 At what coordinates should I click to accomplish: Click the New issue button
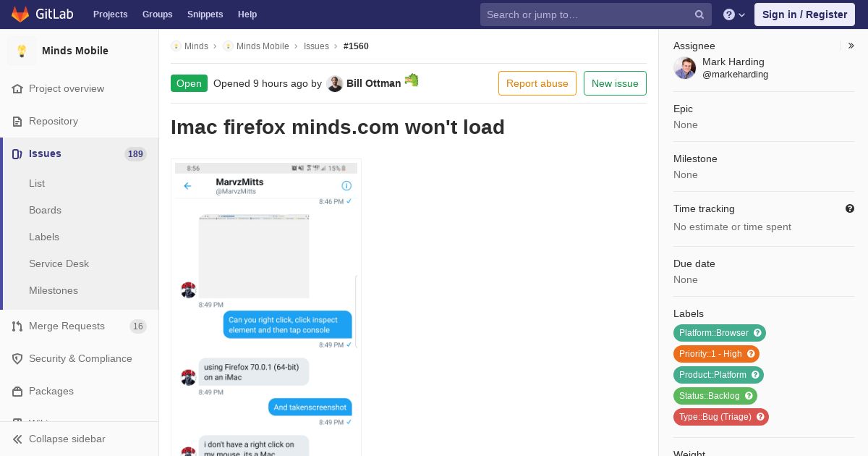[x=615, y=83]
